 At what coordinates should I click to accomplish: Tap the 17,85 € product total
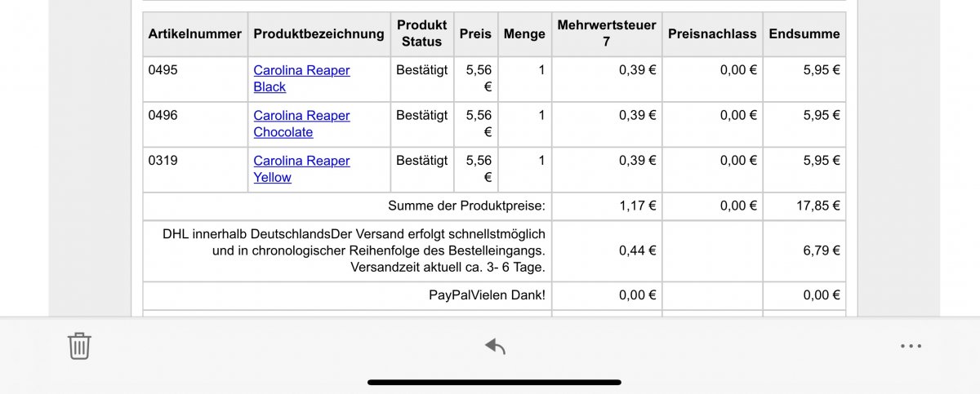pyautogui.click(x=818, y=206)
